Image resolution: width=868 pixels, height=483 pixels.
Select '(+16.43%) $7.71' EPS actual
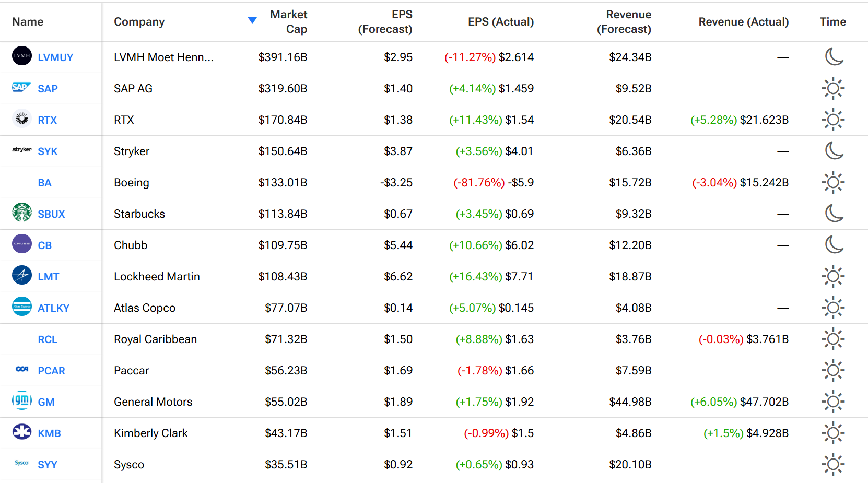click(491, 277)
